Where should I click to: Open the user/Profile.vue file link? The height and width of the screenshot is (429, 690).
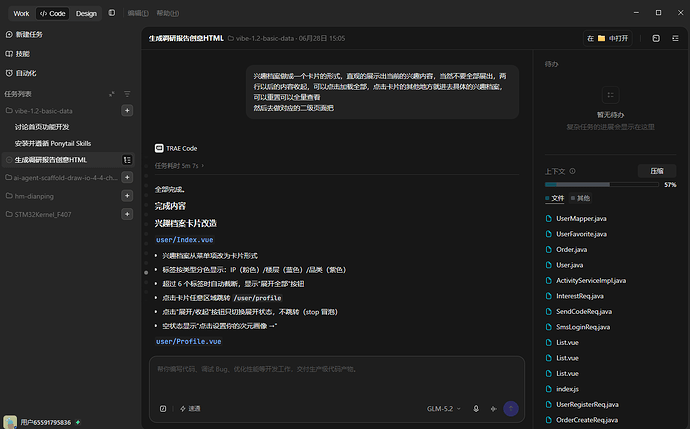pyautogui.click(x=188, y=341)
